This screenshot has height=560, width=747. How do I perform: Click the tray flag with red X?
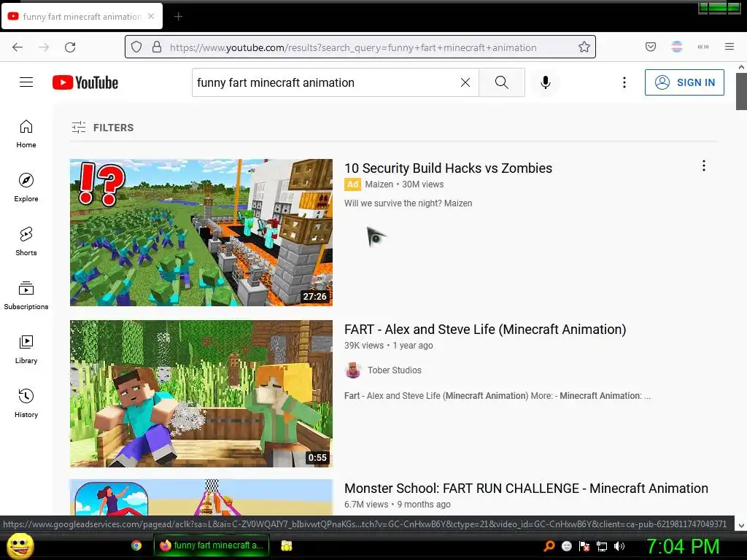(584, 546)
